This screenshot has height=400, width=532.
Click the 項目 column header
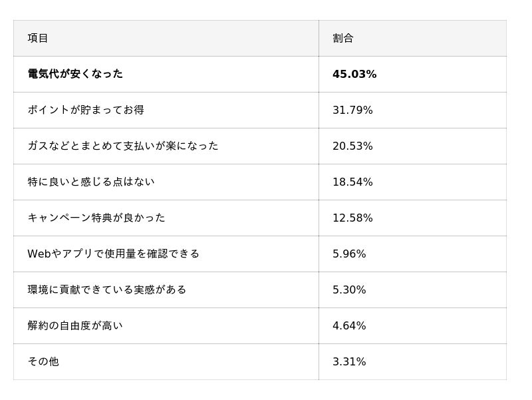pos(38,39)
